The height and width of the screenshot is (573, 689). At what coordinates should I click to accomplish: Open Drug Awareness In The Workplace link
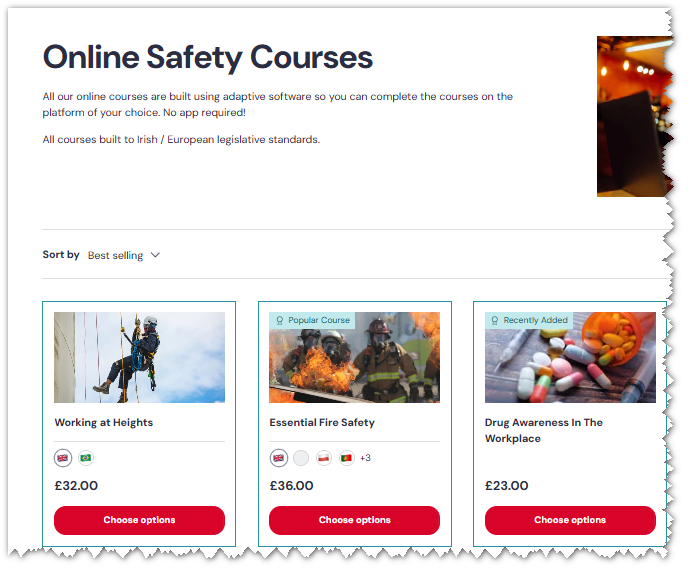(x=544, y=431)
